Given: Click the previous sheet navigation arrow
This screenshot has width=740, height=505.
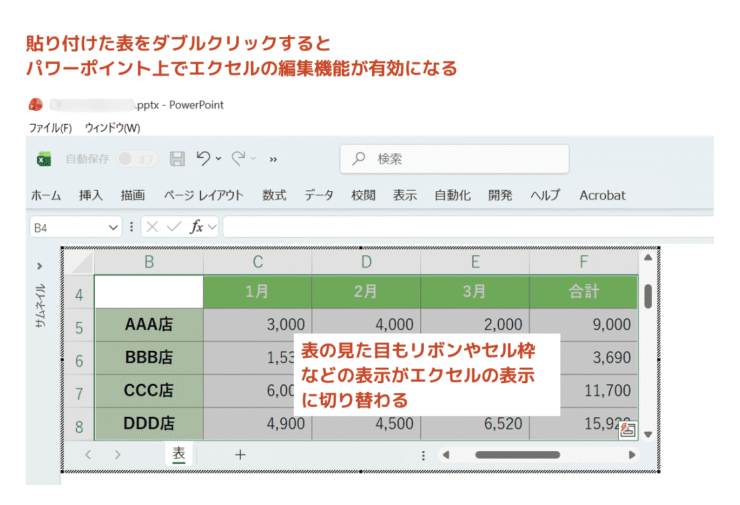Looking at the screenshot, I should 88,455.
